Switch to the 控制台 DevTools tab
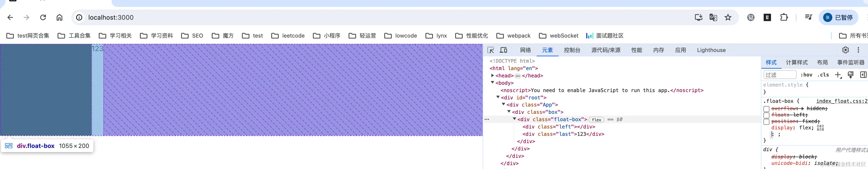Viewport: 868px width, 169px height. click(572, 50)
